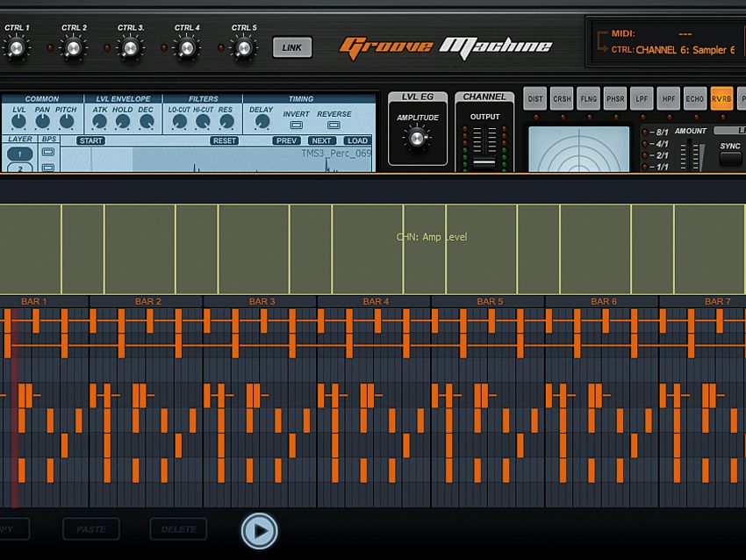
Task: Click the CTRL 5 knob
Action: (244, 48)
